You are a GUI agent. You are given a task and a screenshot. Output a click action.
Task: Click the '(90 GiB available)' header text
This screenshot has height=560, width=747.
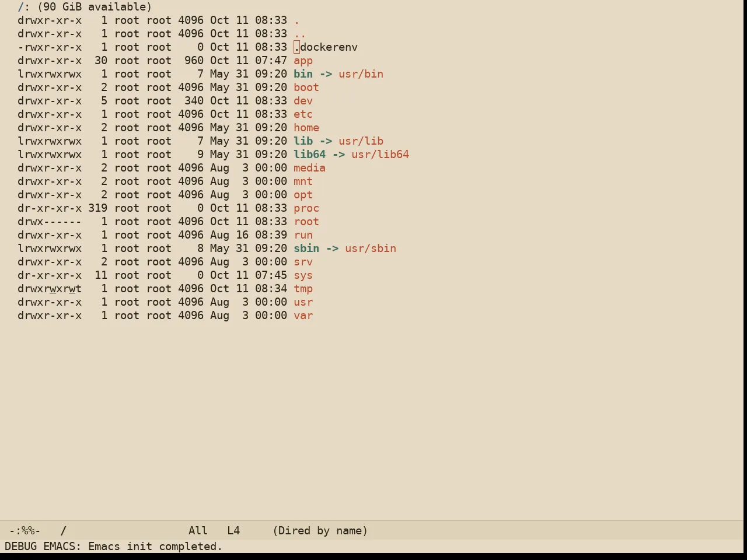pos(95,7)
